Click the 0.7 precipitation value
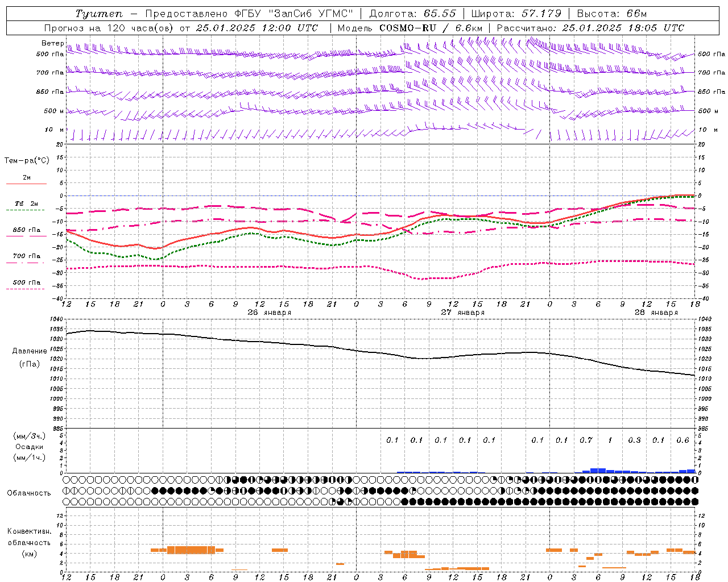The image size is (728, 582). pos(586,440)
